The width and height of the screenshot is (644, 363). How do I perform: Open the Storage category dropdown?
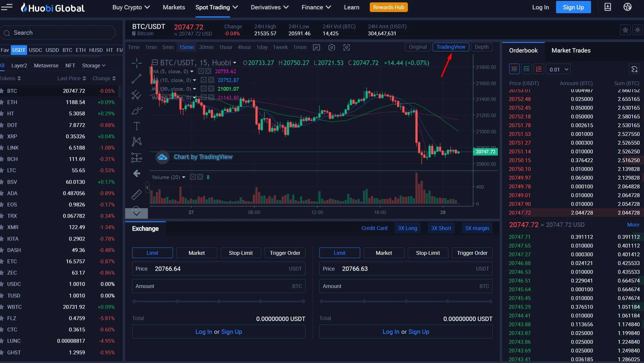pyautogui.click(x=94, y=65)
